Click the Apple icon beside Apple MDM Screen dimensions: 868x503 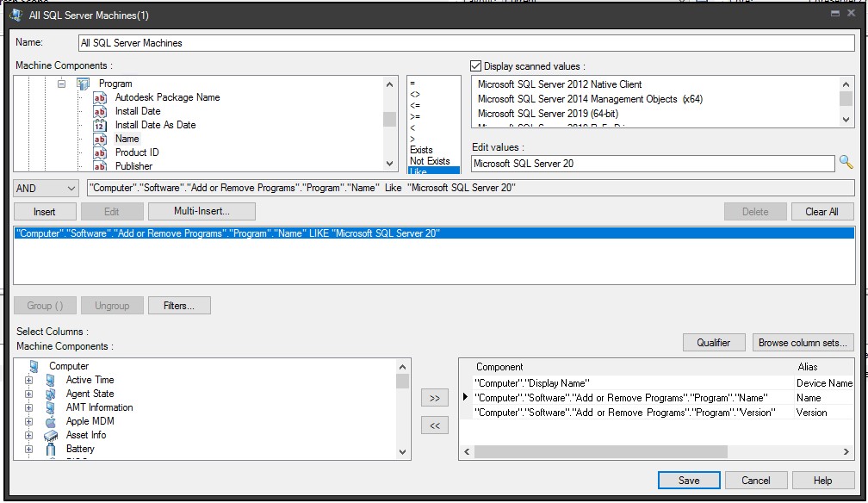[51, 421]
